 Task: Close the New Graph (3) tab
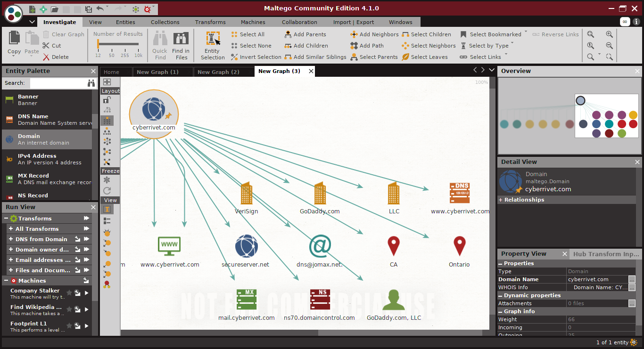pyautogui.click(x=311, y=71)
